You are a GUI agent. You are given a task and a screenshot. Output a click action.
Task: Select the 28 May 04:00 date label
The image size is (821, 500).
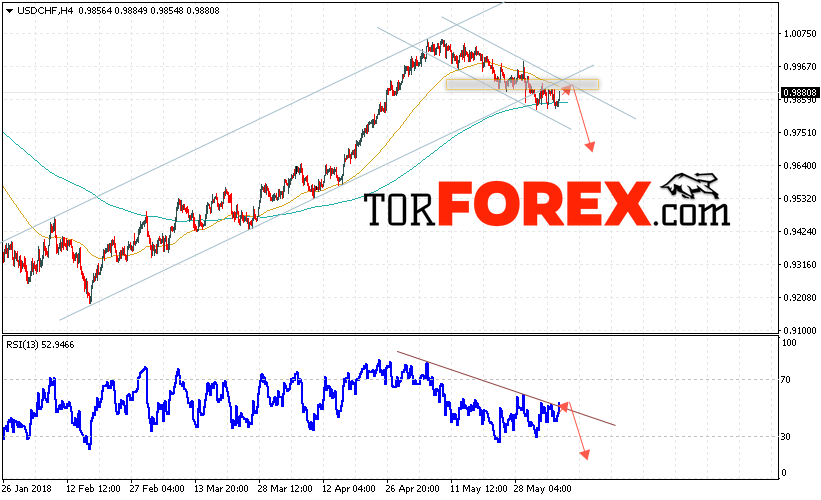[542, 488]
